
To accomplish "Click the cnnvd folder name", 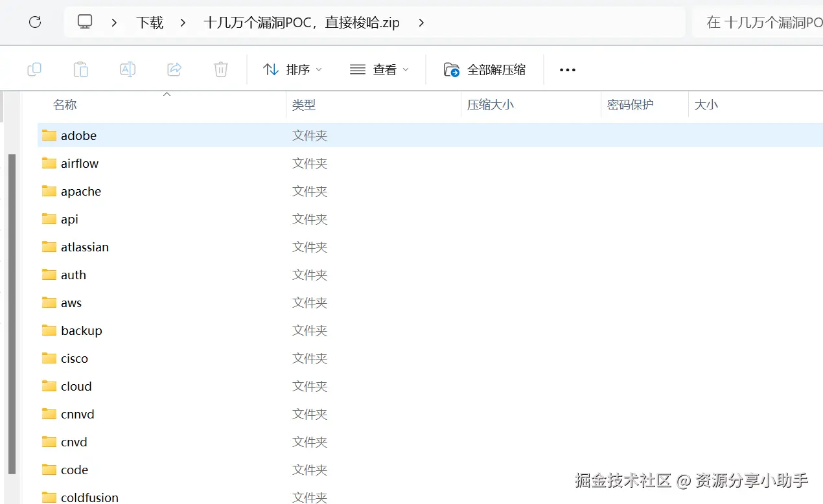I will click(78, 414).
